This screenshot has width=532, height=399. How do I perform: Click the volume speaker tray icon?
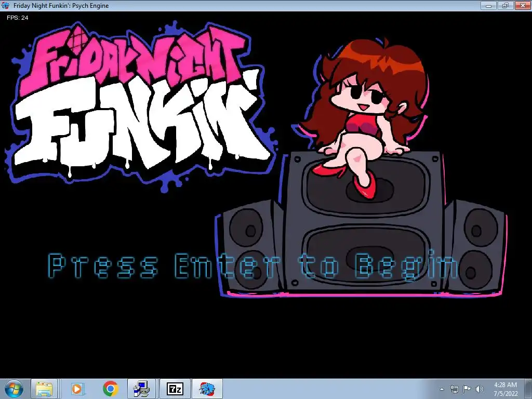(x=480, y=389)
